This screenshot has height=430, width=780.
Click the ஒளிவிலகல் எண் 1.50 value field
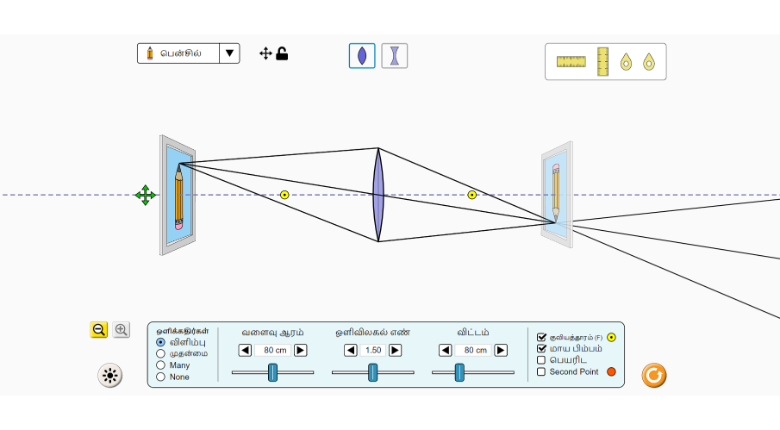point(373,350)
